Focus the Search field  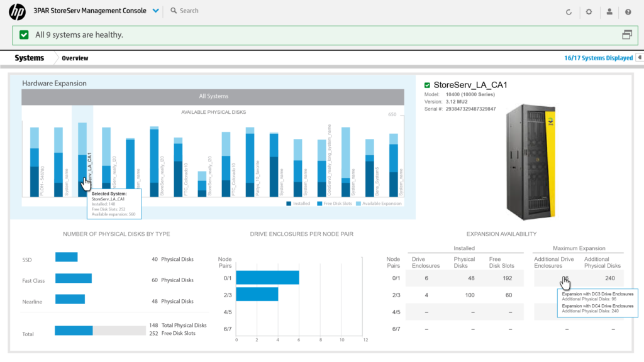coord(189,11)
